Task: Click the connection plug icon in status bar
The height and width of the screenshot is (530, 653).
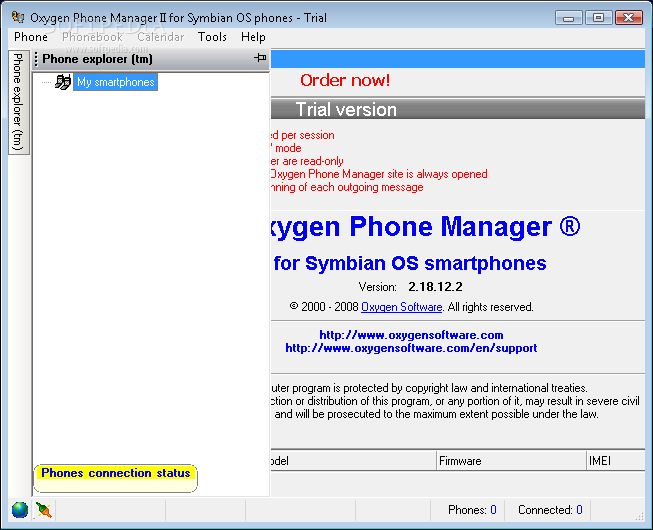Action: coord(44,510)
